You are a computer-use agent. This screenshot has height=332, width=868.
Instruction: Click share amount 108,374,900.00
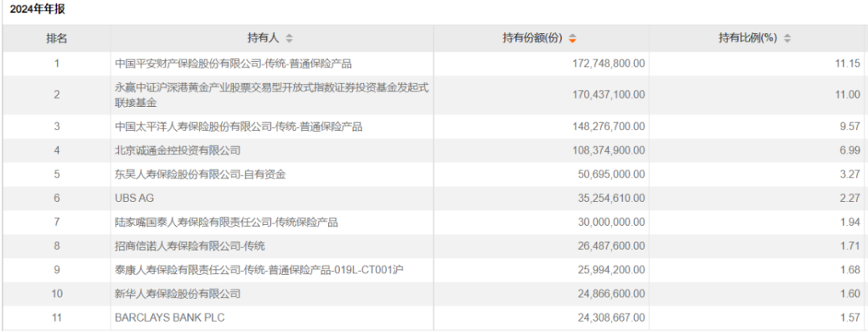tap(608, 150)
